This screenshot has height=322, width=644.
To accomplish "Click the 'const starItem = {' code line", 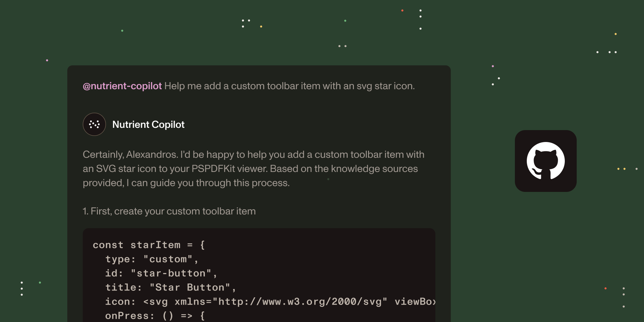I will point(148,245).
